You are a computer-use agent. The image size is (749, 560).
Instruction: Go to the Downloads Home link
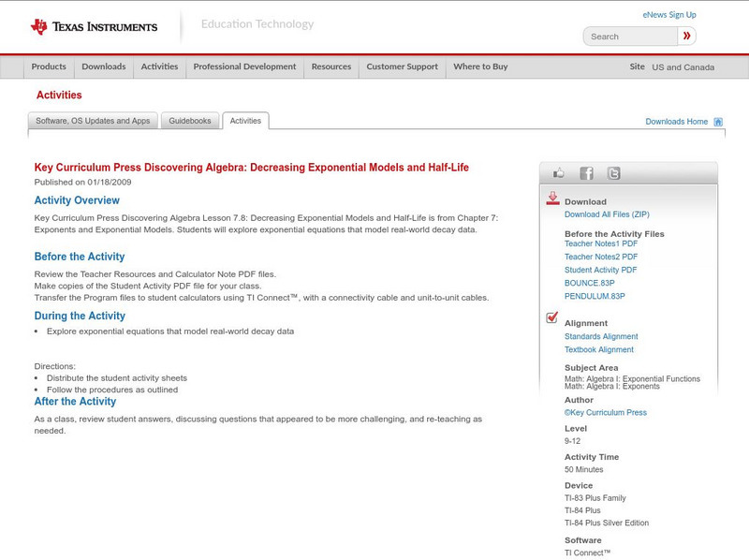click(x=676, y=122)
